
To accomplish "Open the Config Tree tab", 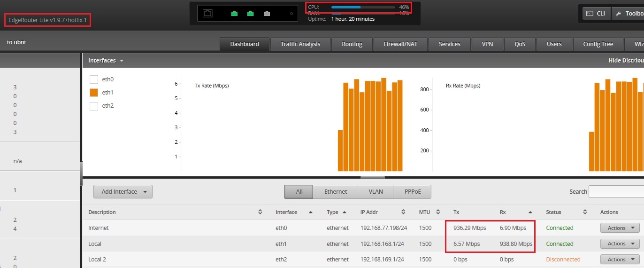I will point(598,44).
